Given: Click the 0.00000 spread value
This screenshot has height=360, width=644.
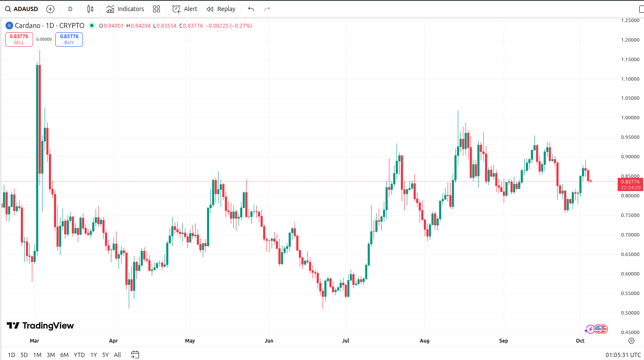Looking at the screenshot, I should pyautogui.click(x=44, y=39).
